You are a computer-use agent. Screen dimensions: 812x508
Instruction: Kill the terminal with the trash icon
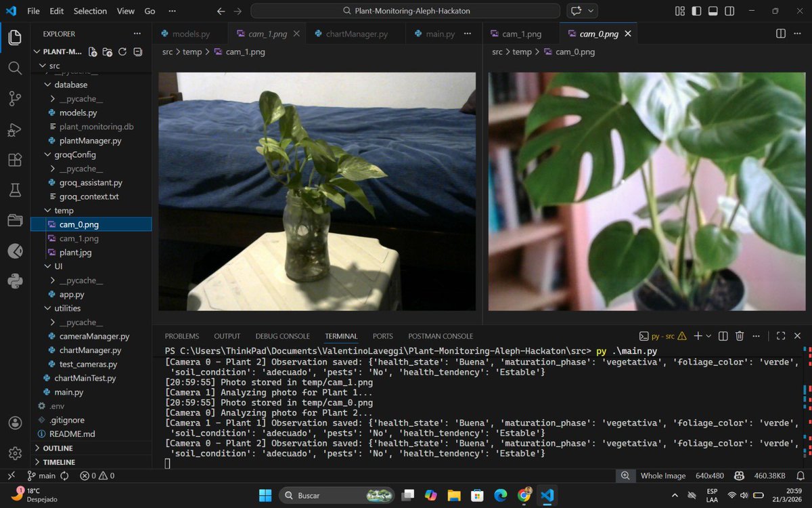click(x=740, y=336)
